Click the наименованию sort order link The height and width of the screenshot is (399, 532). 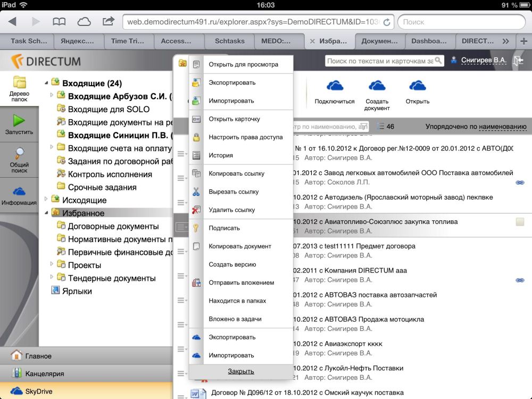[x=503, y=127]
